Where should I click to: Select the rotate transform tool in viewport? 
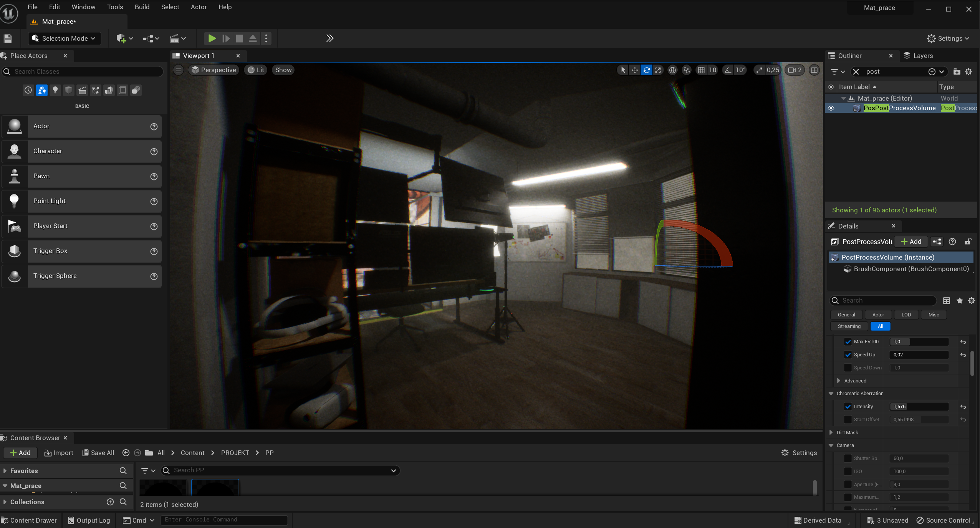click(647, 70)
